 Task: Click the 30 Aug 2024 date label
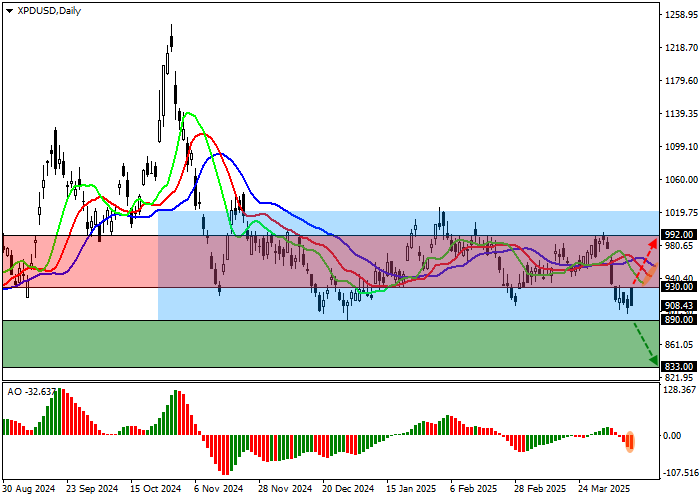28,490
